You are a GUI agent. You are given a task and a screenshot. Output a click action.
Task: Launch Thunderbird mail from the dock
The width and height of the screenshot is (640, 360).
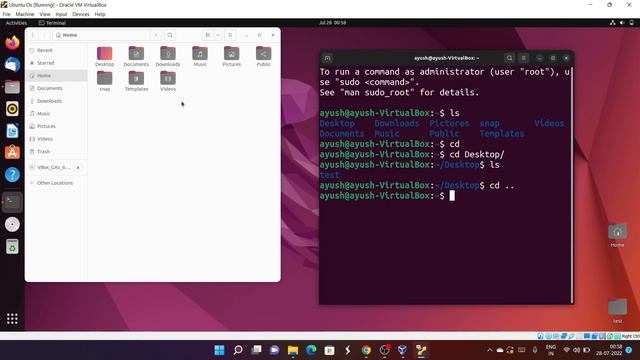click(12, 64)
